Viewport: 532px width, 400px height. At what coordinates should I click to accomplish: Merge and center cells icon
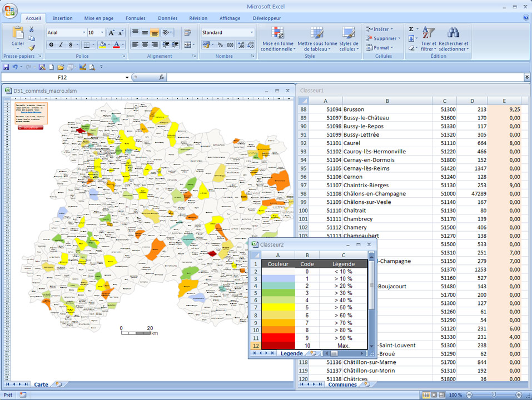(189, 44)
